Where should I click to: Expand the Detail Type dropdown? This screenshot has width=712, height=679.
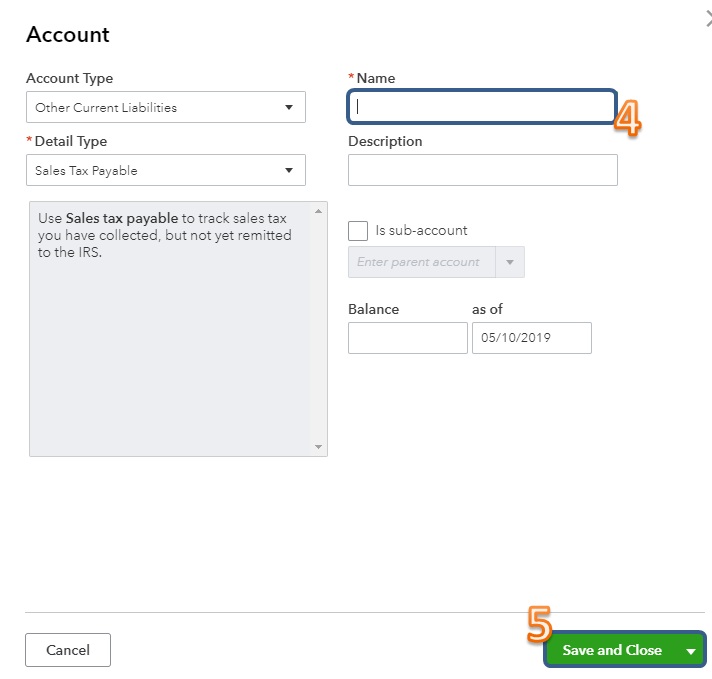coord(165,170)
